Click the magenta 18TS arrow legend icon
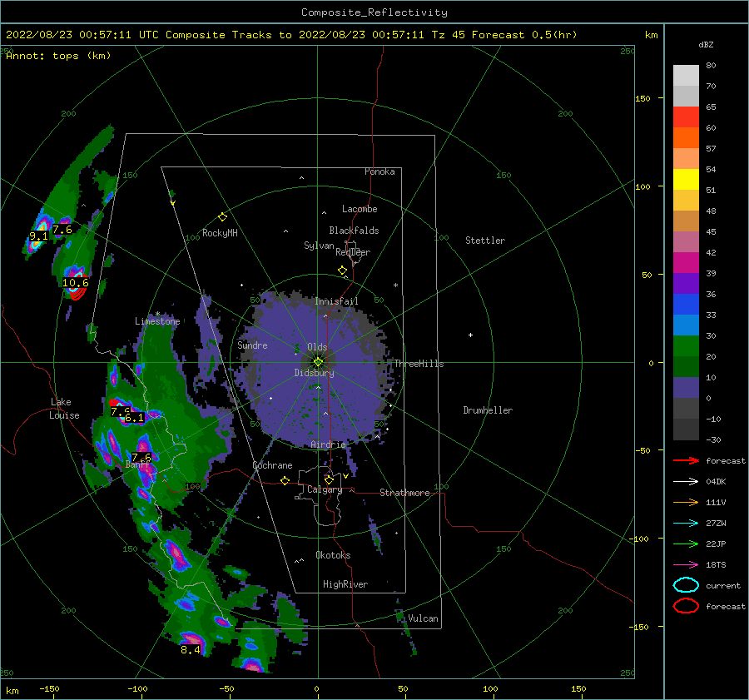Viewport: 749px width, 700px height. pos(686,565)
